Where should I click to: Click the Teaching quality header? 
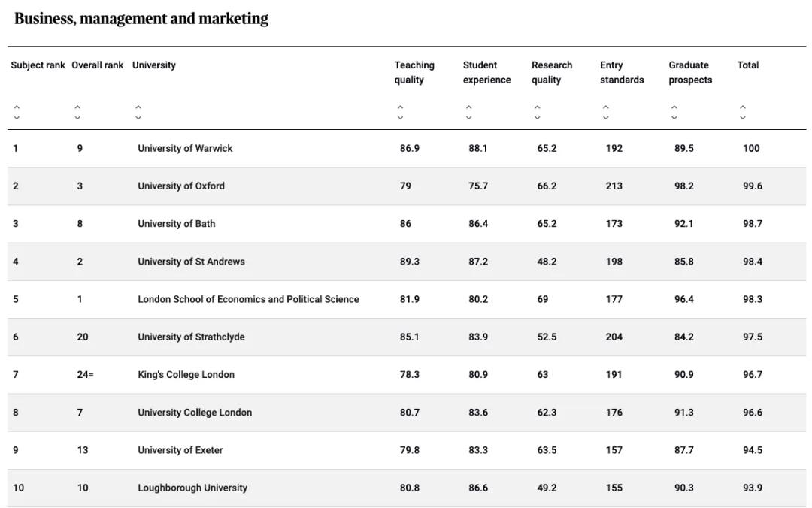pos(414,72)
